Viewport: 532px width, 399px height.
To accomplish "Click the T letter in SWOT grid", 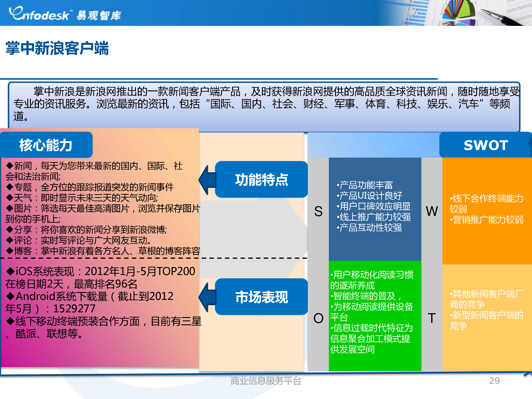I will click(x=432, y=318).
